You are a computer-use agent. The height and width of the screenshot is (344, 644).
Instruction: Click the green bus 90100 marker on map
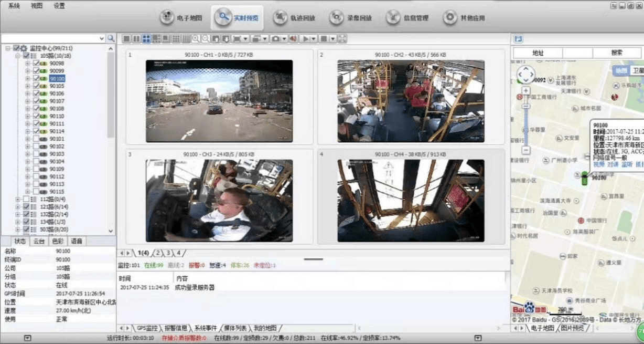pyautogui.click(x=584, y=178)
